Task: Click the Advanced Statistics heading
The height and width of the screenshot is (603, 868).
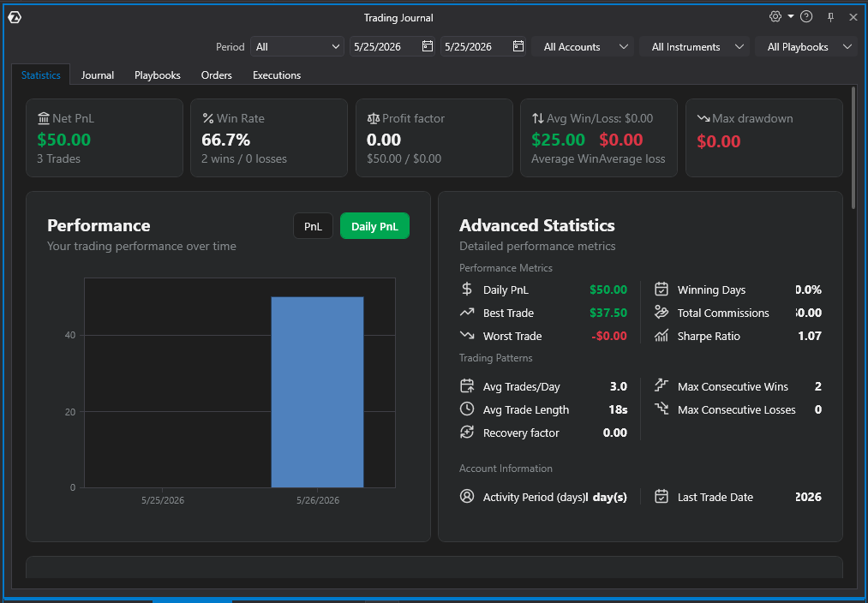Action: click(x=537, y=225)
